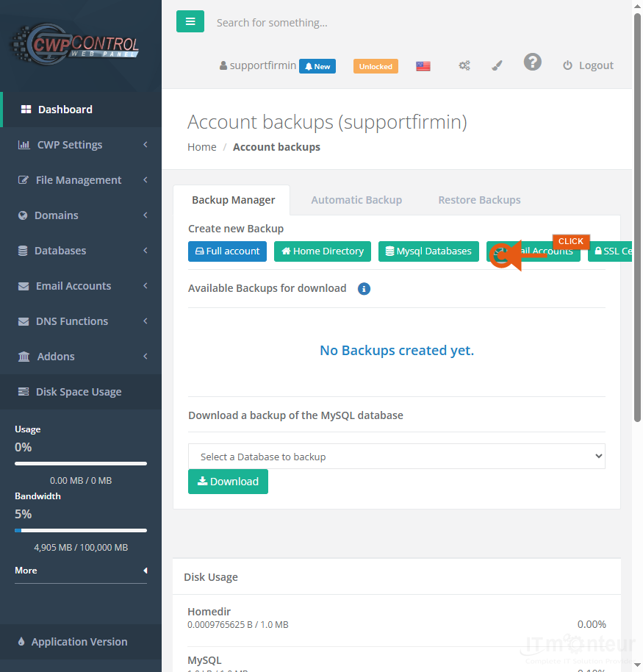This screenshot has width=643, height=672.
Task: Click the Account backups breadcrumb text
Action: (x=276, y=147)
